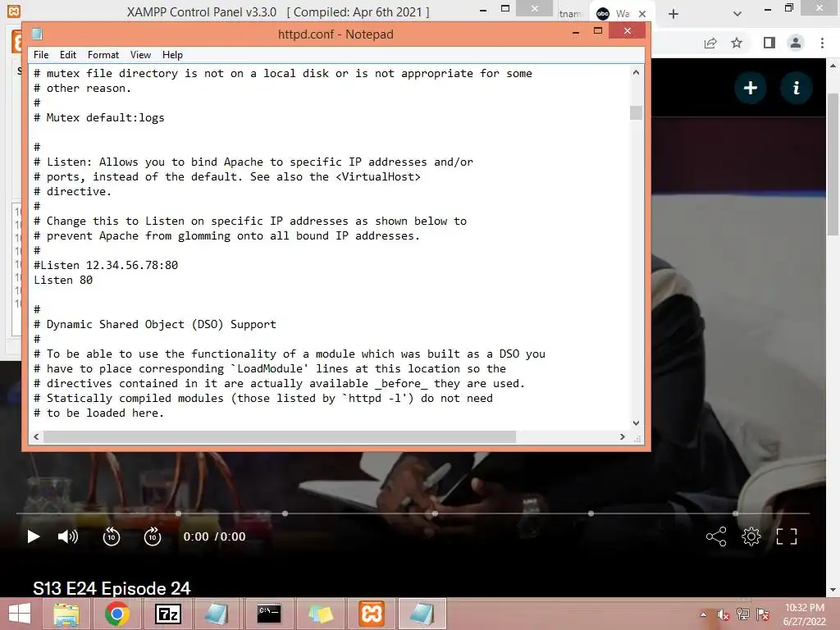Click the Notepad vertical scrollbar thumb
The width and height of the screenshot is (840, 630).
(x=636, y=112)
